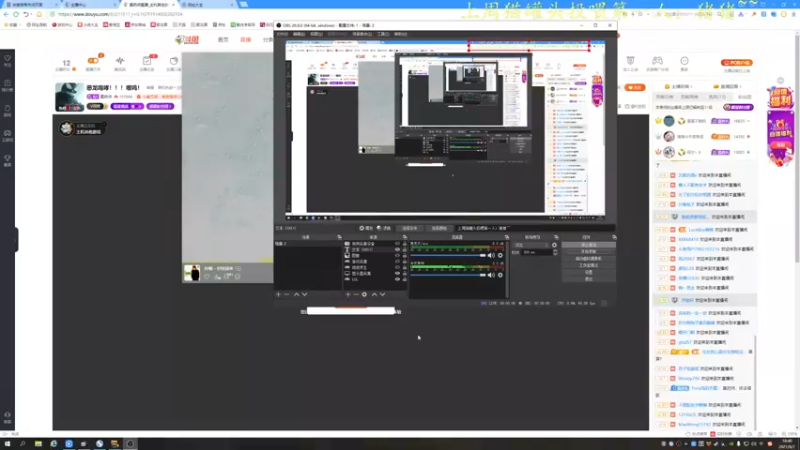Image resolution: width=800 pixels, height=450 pixels.
Task: Open scene transition settings gear
Action: 555,245
